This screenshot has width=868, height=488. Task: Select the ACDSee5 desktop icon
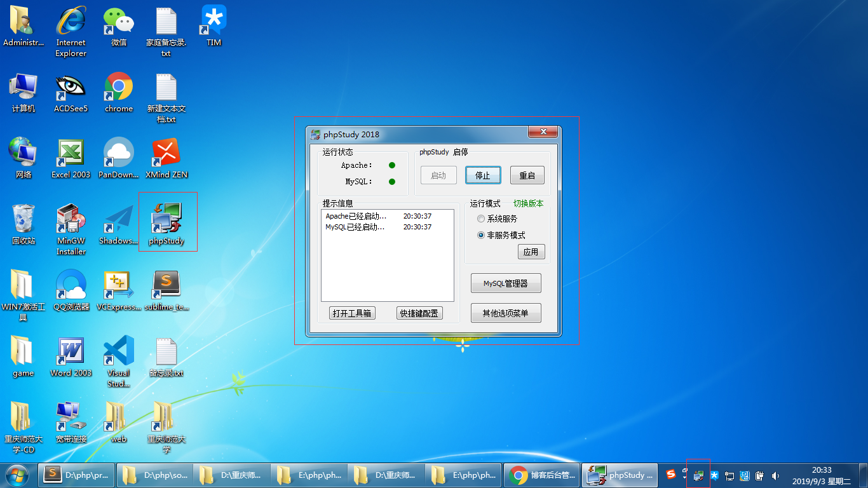(x=71, y=92)
